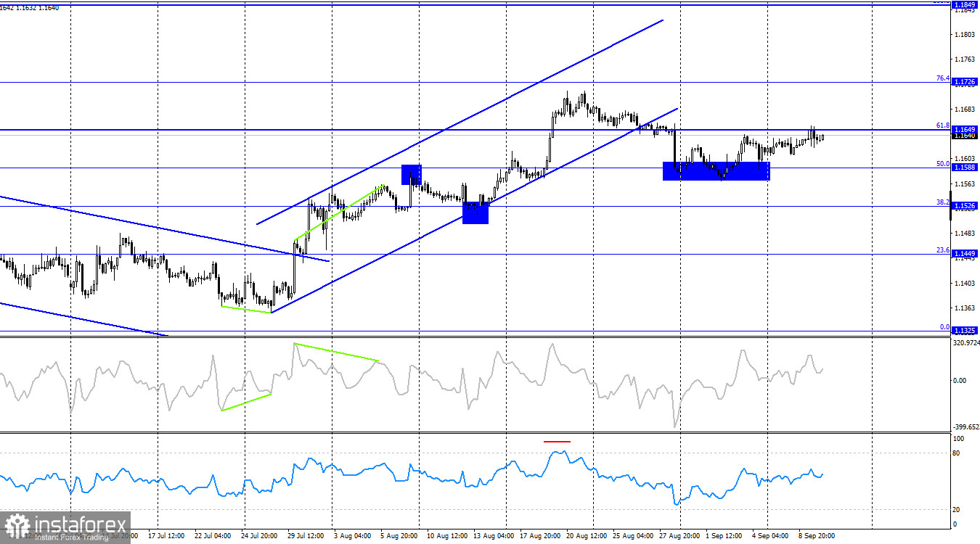This screenshot has width=980, height=544.
Task: Click the blue square near 13 Aug
Action: [475, 213]
